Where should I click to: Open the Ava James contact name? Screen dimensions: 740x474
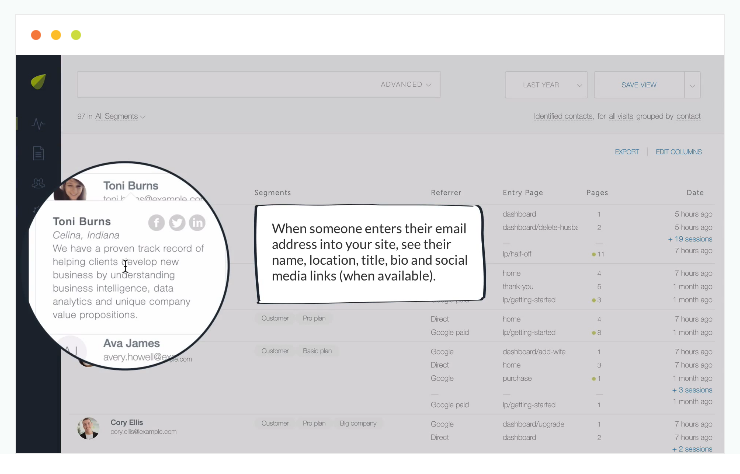(x=131, y=343)
